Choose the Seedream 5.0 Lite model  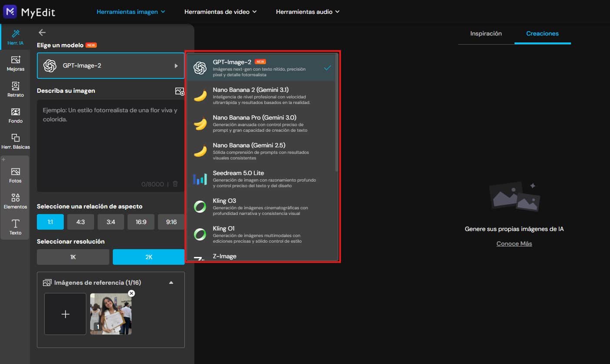coord(261,179)
